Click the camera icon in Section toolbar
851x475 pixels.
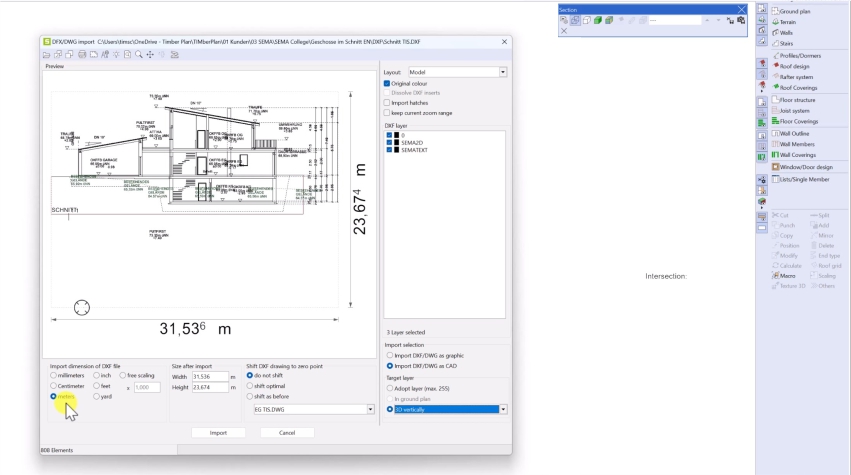[741, 20]
